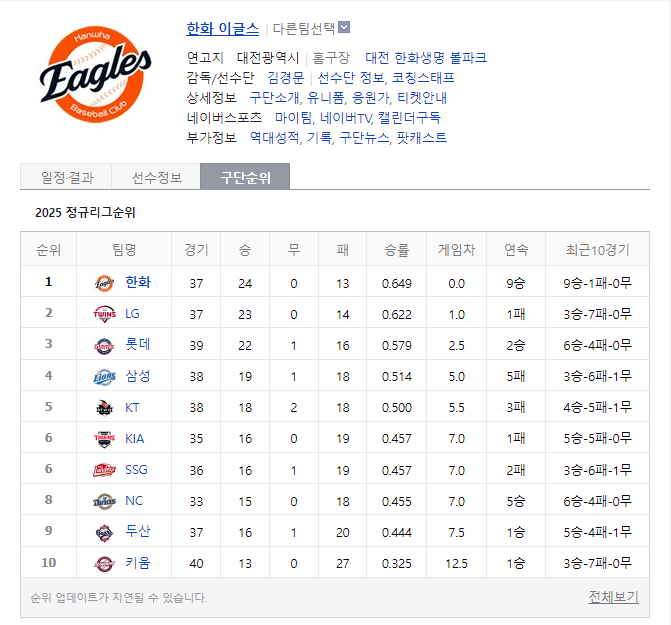Click the SSG Landers logo icon
The height and width of the screenshot is (625, 671).
tap(104, 470)
